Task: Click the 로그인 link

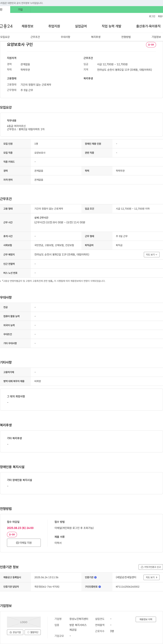Action: pos(152,16)
